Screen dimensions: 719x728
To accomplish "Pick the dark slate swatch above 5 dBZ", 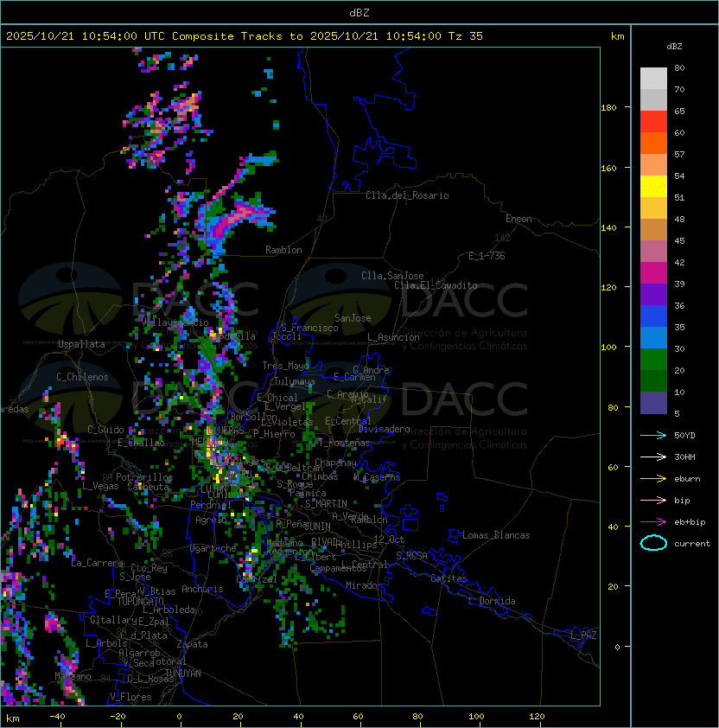I will coord(653,403).
